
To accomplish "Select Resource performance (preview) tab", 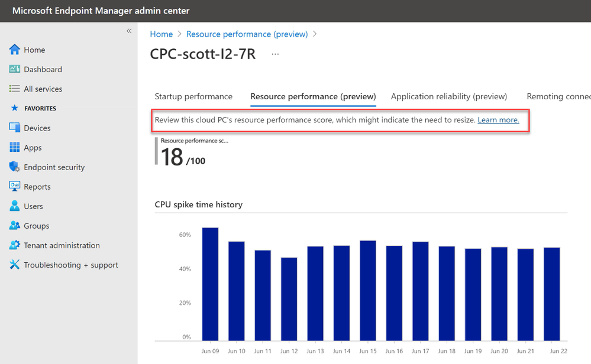I will tap(313, 96).
